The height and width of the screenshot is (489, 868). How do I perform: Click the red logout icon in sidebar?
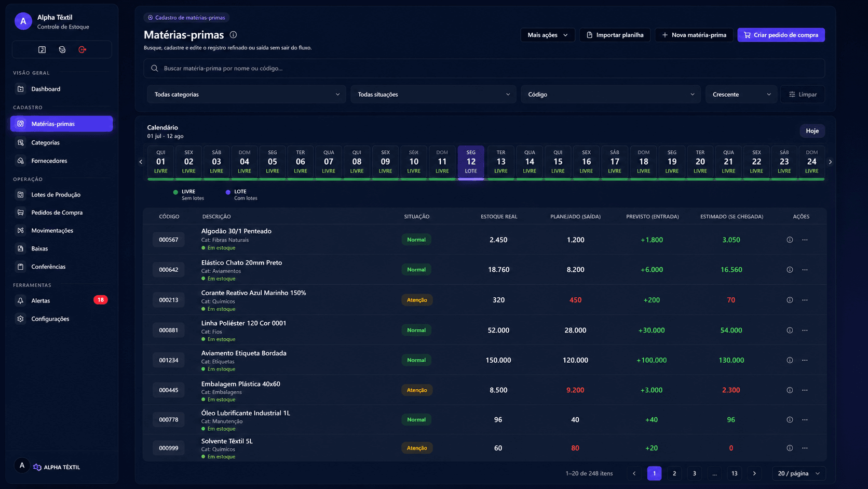(82, 50)
